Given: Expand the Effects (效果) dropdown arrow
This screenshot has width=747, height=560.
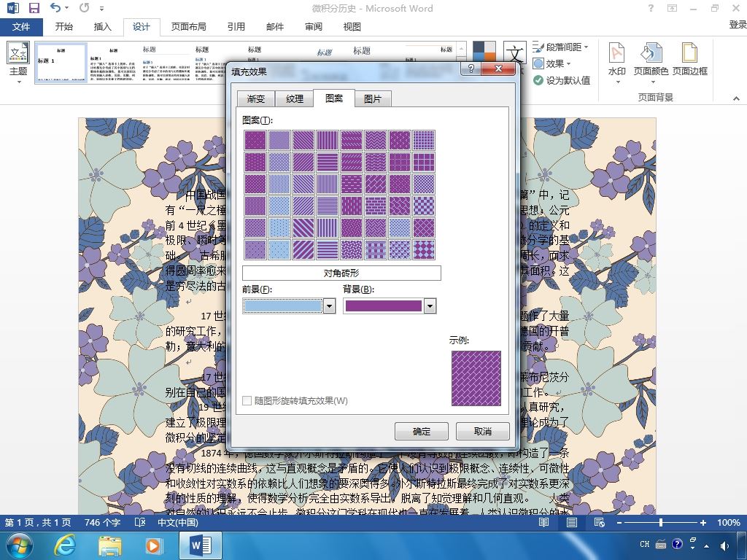Looking at the screenshot, I should pos(568,64).
